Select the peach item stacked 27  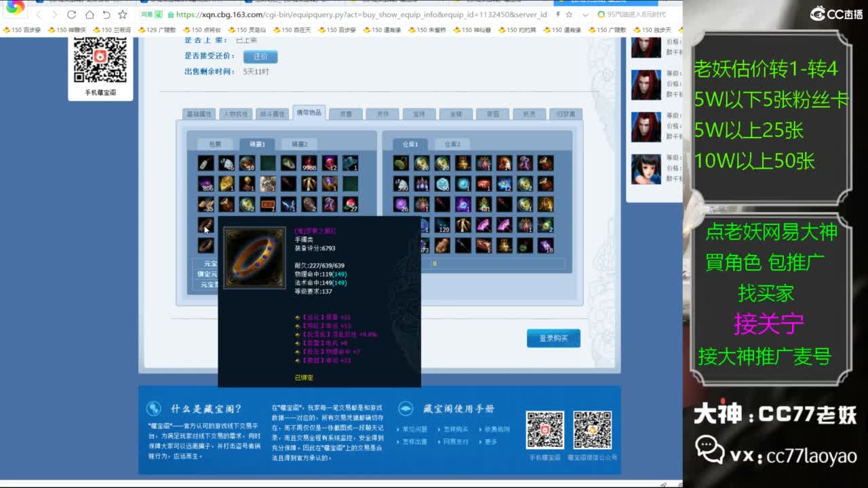(350, 204)
